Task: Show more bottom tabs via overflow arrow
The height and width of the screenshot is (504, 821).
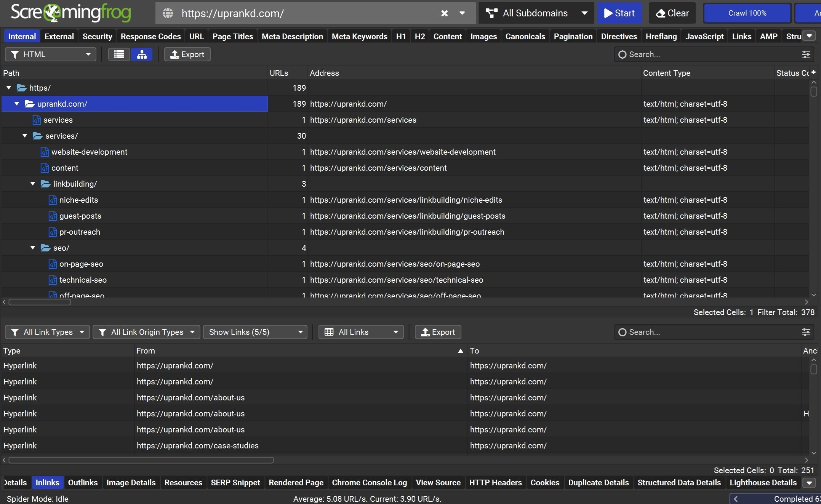Action: point(809,483)
